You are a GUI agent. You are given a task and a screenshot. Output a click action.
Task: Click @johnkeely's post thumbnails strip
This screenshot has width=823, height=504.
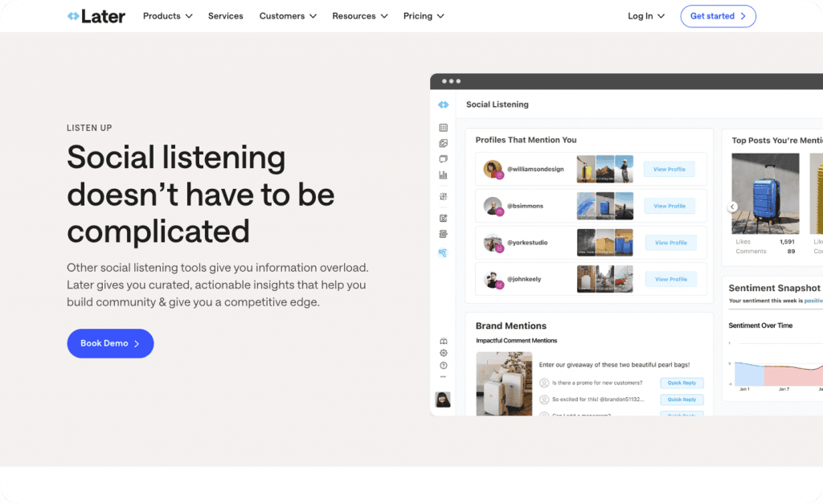click(604, 279)
